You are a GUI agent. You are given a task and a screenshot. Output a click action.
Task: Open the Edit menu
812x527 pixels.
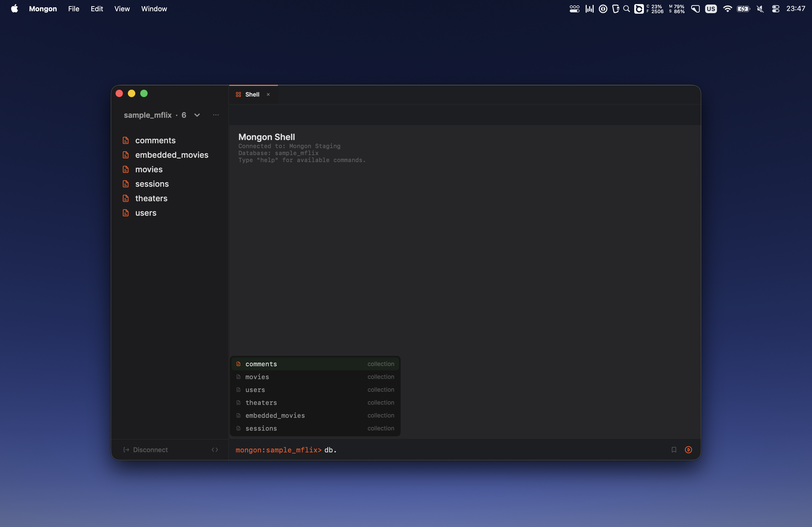[x=97, y=9]
